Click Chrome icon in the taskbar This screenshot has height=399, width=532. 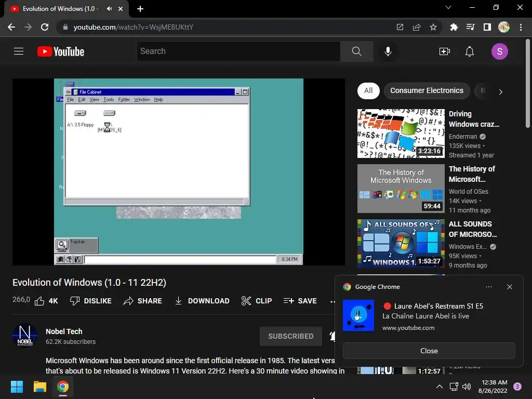click(63, 387)
